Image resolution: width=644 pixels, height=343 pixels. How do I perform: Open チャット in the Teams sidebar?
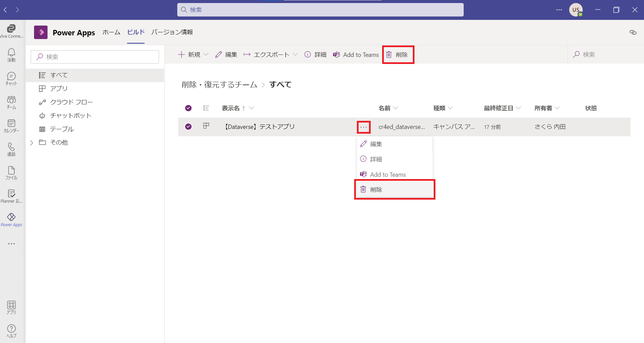point(11,78)
